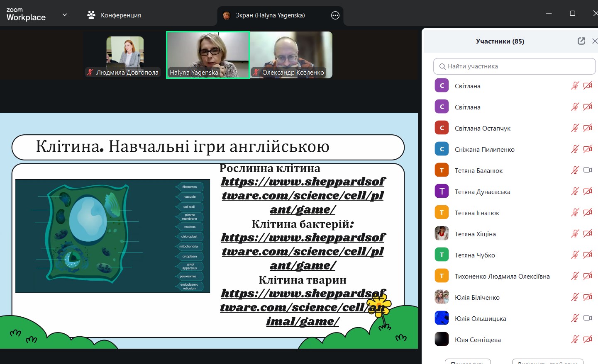The image size is (598, 364).
Task: Click Юлія Ольшицька's blue avatar
Action: coord(442,318)
